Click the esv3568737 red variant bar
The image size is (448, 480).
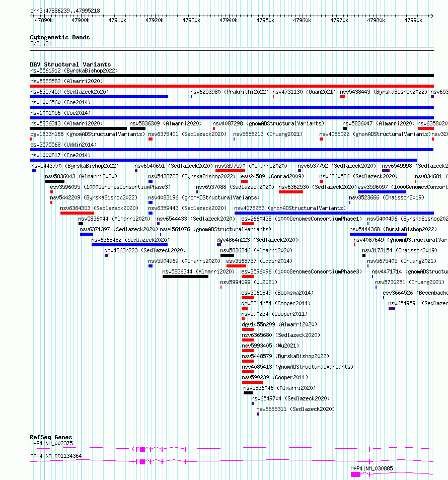236,266
